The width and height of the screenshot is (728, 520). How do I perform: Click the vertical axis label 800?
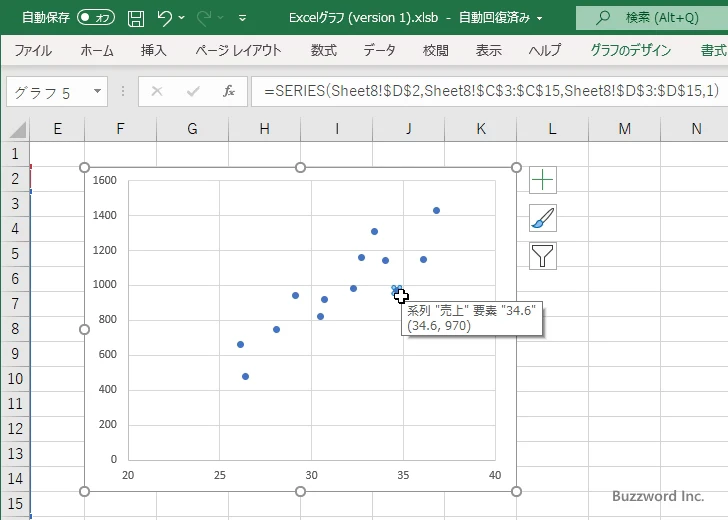coord(107,319)
